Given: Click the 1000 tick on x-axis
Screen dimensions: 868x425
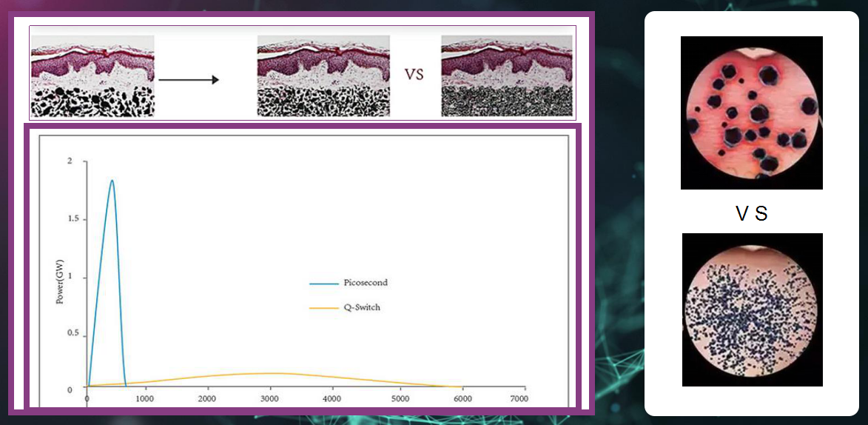Looking at the screenshot, I should pos(144,398).
